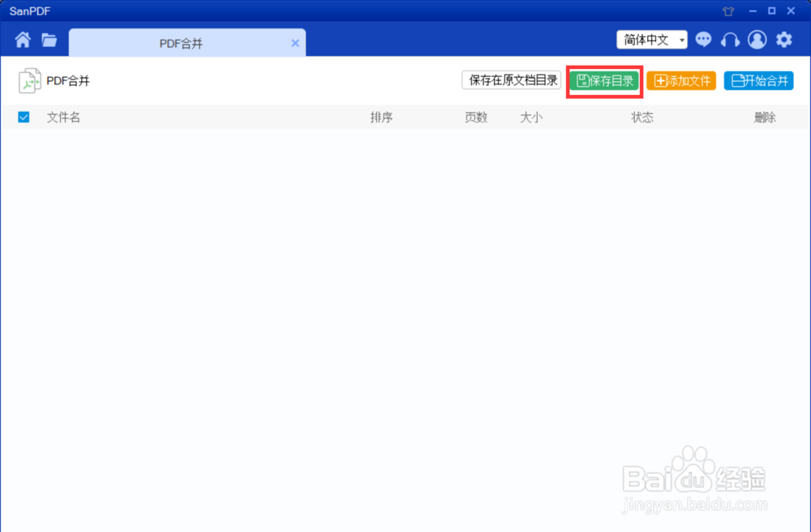Click the 文件名 column header
811x532 pixels.
(63, 118)
